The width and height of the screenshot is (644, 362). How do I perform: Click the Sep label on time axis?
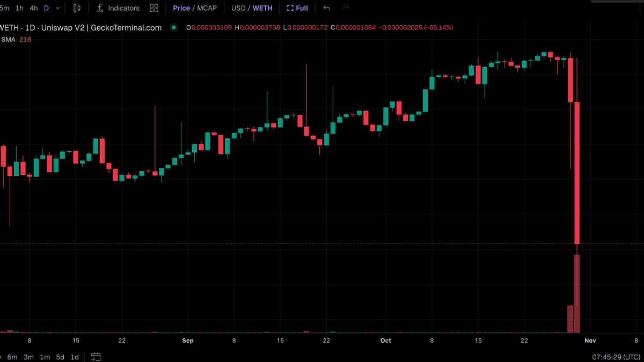tap(188, 341)
